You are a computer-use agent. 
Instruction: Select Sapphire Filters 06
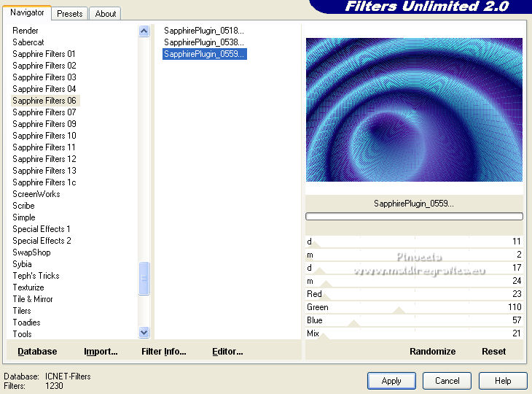tap(45, 101)
